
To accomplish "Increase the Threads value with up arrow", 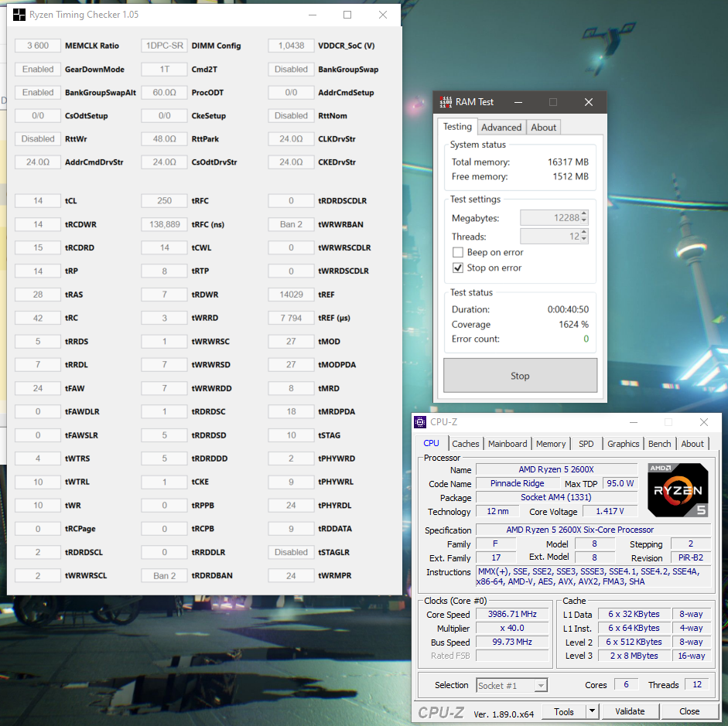I will coord(584,233).
